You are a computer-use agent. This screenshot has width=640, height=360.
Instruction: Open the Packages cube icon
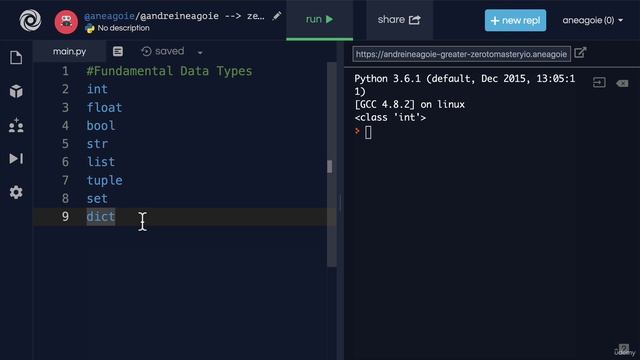click(x=16, y=91)
